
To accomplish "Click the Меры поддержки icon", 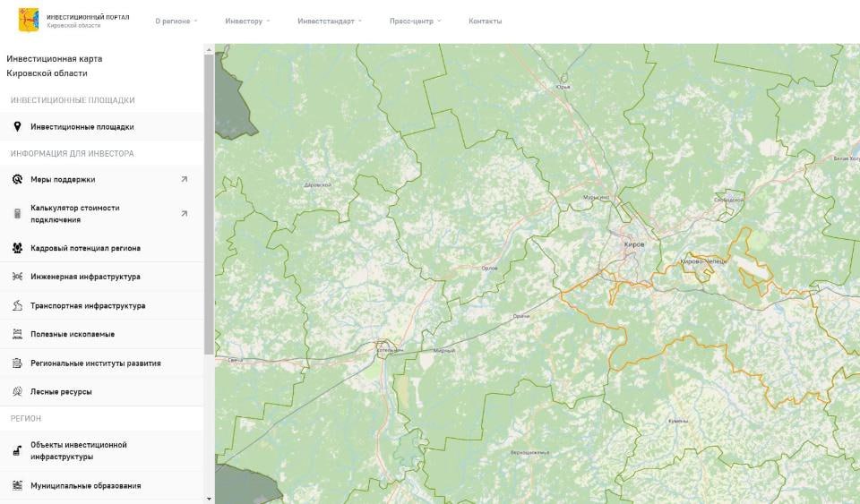I will tap(17, 179).
